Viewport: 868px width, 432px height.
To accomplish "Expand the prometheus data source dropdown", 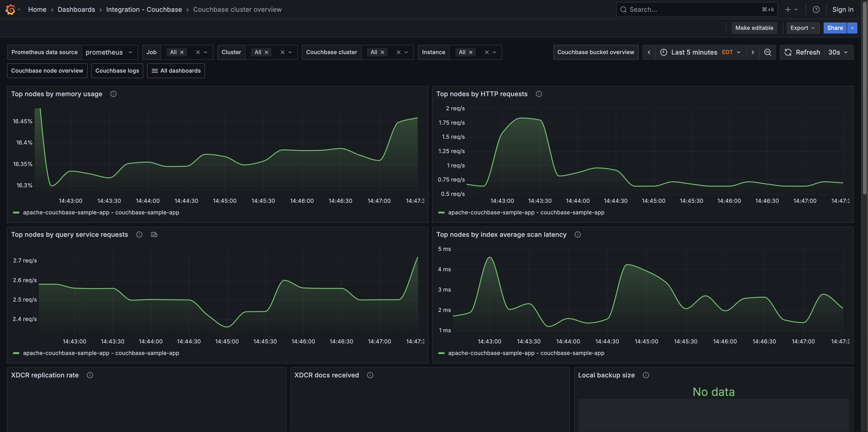I will pyautogui.click(x=110, y=52).
